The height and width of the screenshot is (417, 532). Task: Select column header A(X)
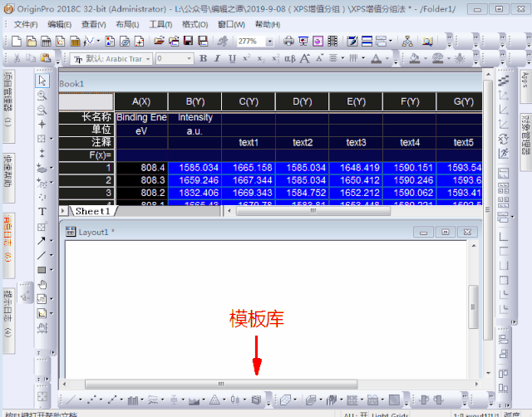141,101
